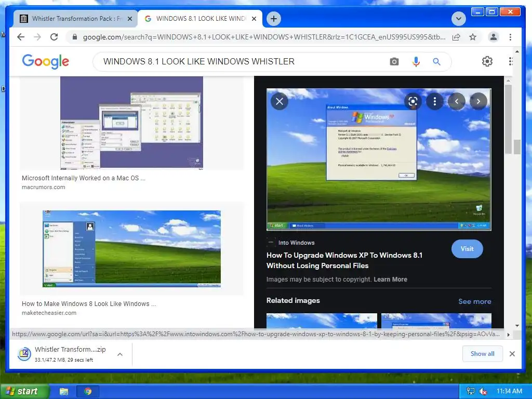Go back with the browser back arrow

point(21,37)
